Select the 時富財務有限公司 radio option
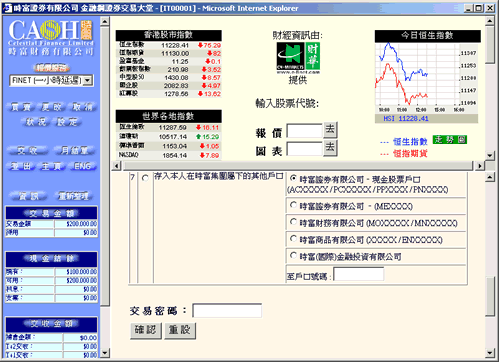This screenshot has height=362, width=499. pos(293,222)
